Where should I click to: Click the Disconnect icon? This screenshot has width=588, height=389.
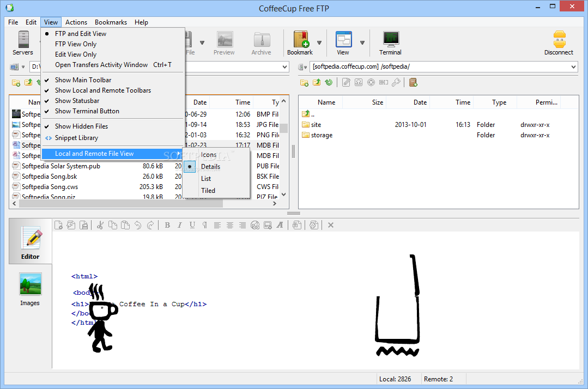[x=559, y=42]
